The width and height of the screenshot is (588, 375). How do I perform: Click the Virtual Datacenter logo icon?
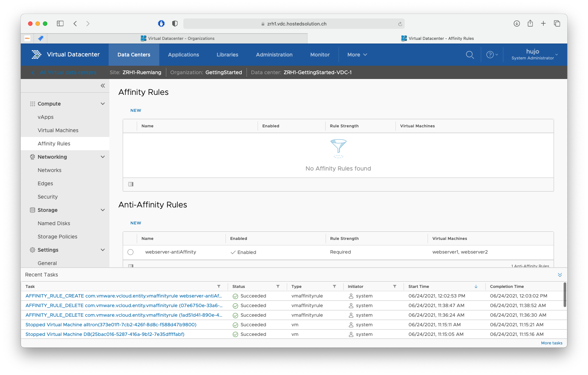coord(36,55)
